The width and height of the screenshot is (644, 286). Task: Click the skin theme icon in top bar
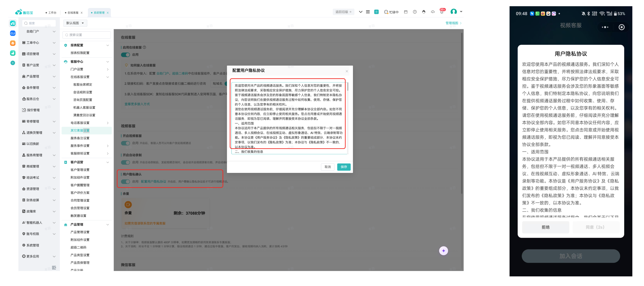click(x=423, y=12)
